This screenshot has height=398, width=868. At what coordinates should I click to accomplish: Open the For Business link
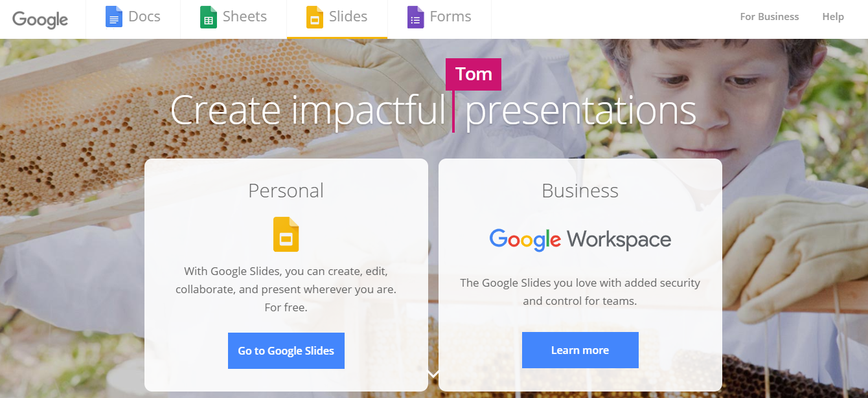[770, 17]
